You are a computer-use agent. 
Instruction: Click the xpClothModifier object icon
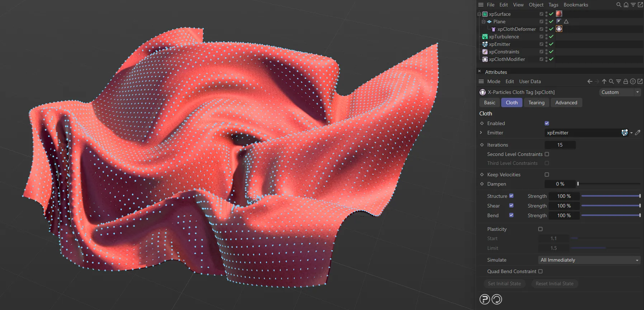485,59
